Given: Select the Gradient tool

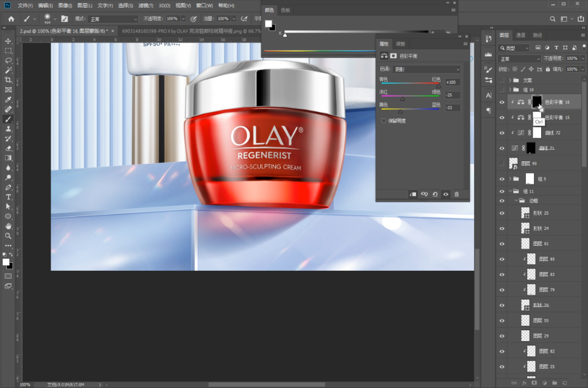Looking at the screenshot, I should click(x=8, y=158).
